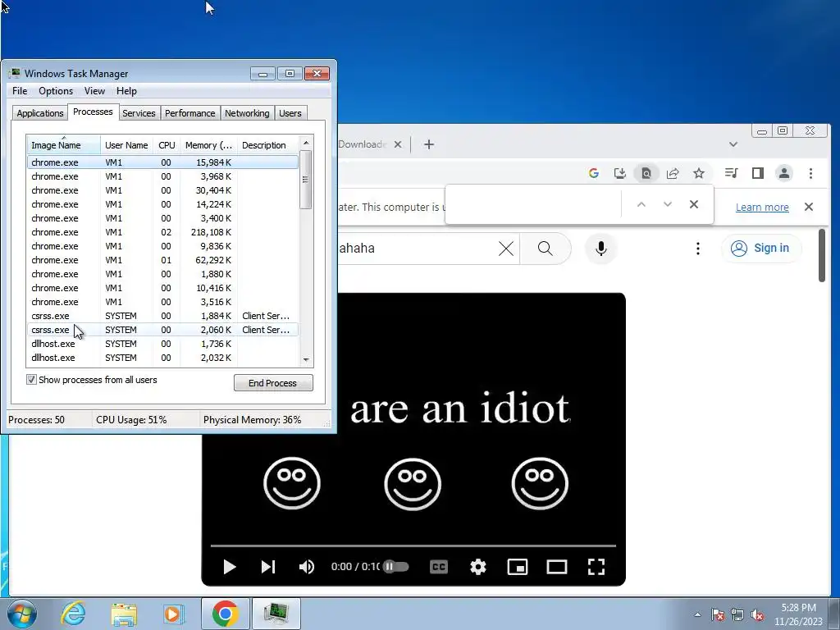The image size is (840, 630).
Task: Switch to the Applications tab
Action: 39,113
